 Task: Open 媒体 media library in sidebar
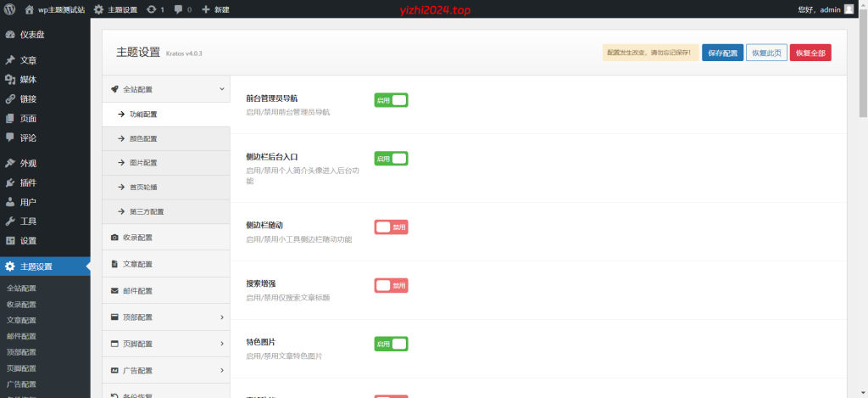28,80
